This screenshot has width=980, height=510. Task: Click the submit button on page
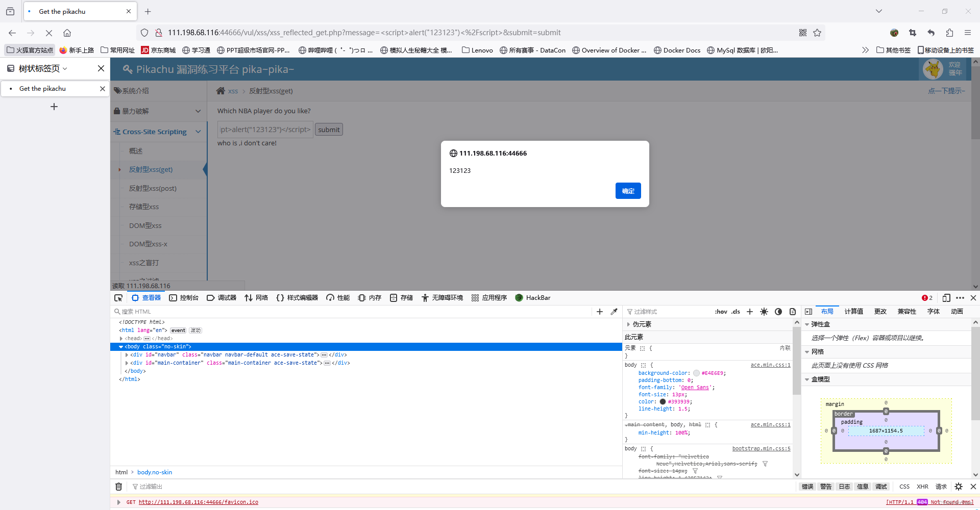(329, 130)
